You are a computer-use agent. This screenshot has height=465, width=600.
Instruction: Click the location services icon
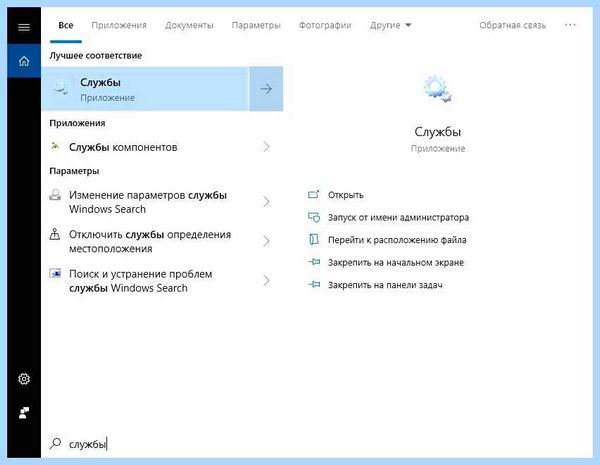pyautogui.click(x=55, y=234)
